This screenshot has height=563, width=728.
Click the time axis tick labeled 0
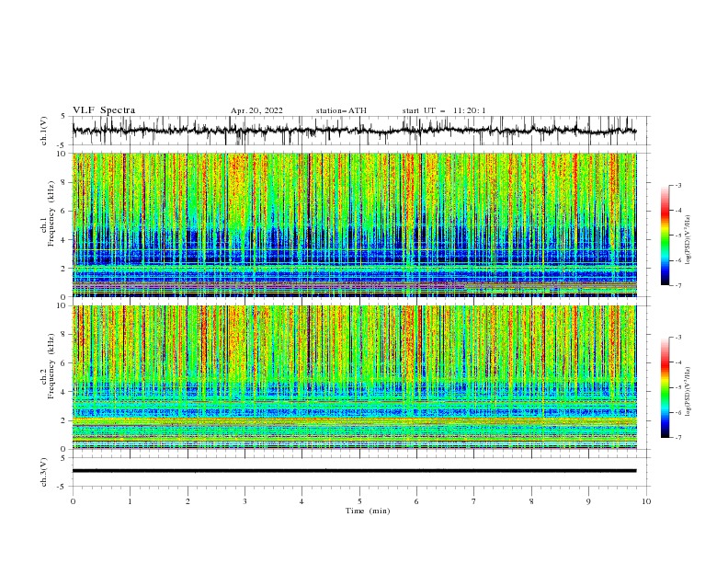73,501
